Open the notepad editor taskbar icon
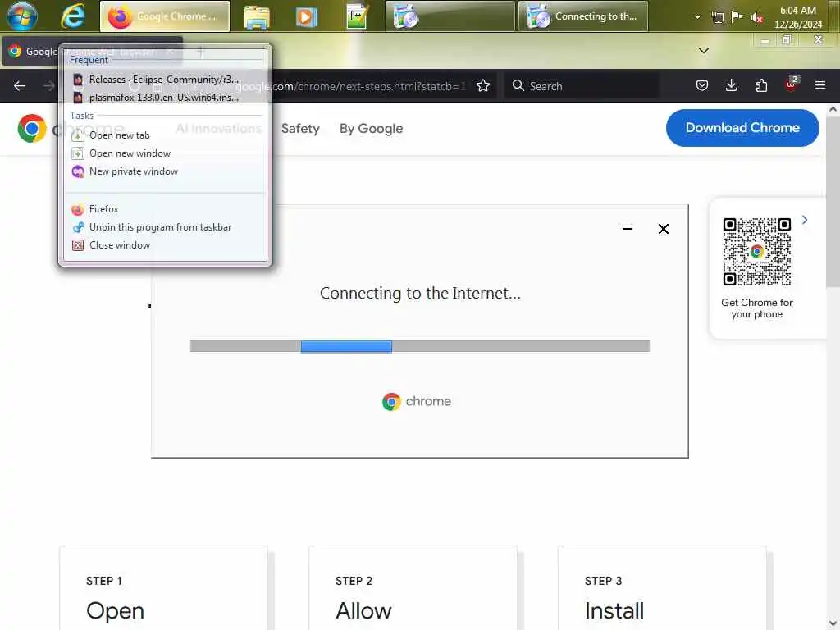Screen dimensions: 840x630 click(356, 16)
